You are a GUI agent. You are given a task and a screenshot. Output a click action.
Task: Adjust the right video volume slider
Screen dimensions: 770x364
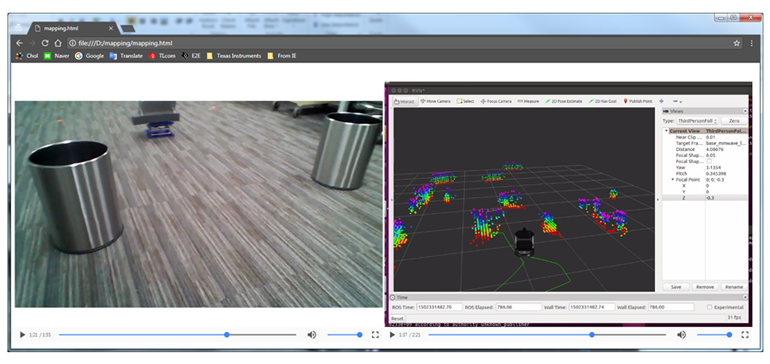click(x=715, y=335)
